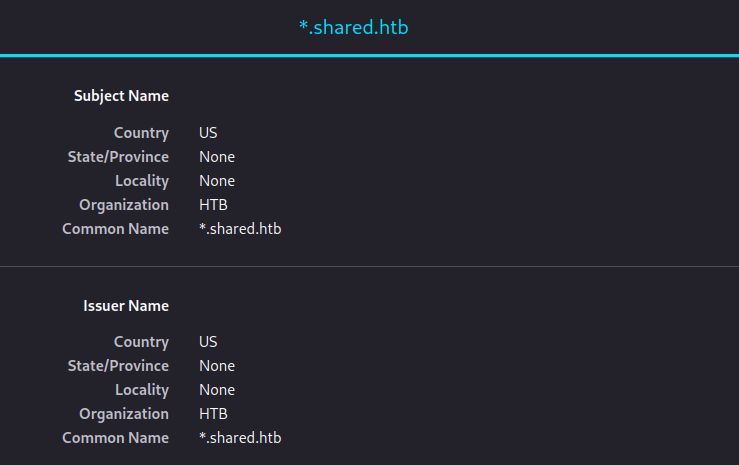Click the Common Name label under Subject Name
739x465 pixels.
[115, 229]
